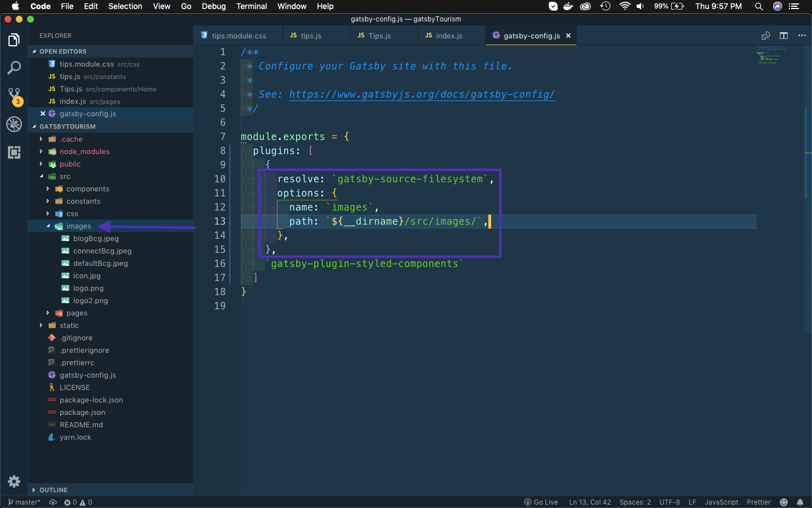The width and height of the screenshot is (812, 508).
Task: Expand the OUTLINE section
Action: pyautogui.click(x=54, y=490)
